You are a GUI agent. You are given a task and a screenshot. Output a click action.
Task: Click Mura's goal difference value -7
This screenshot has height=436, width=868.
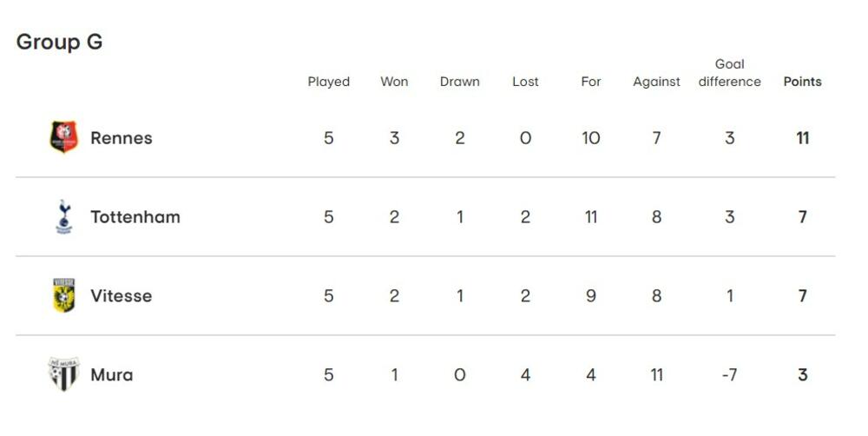[x=729, y=375]
